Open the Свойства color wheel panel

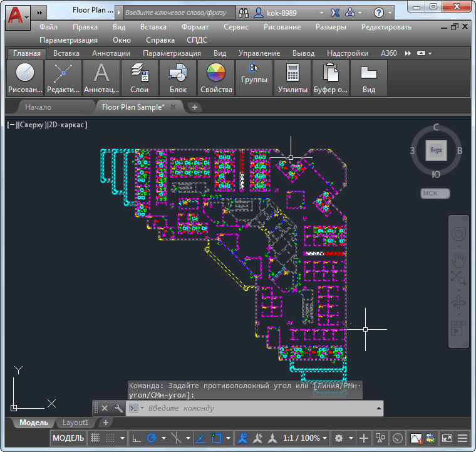[216, 78]
